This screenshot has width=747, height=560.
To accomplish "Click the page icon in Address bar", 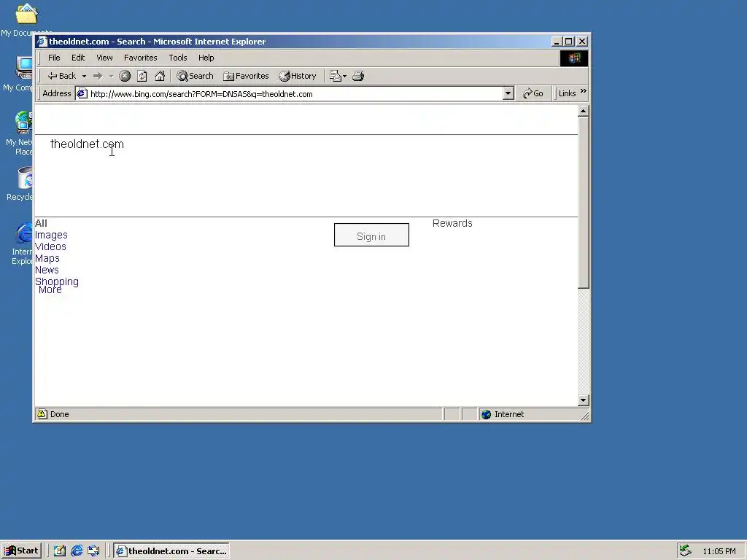I will [x=82, y=93].
